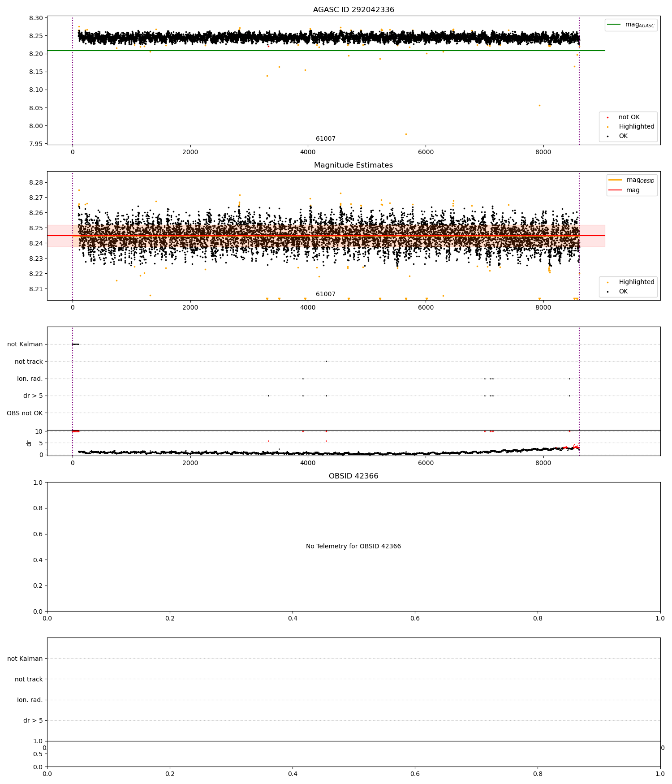Screen dimensions: 672x784
Task: Click the 'OBSID 42366' plot title
Action: tap(353, 476)
